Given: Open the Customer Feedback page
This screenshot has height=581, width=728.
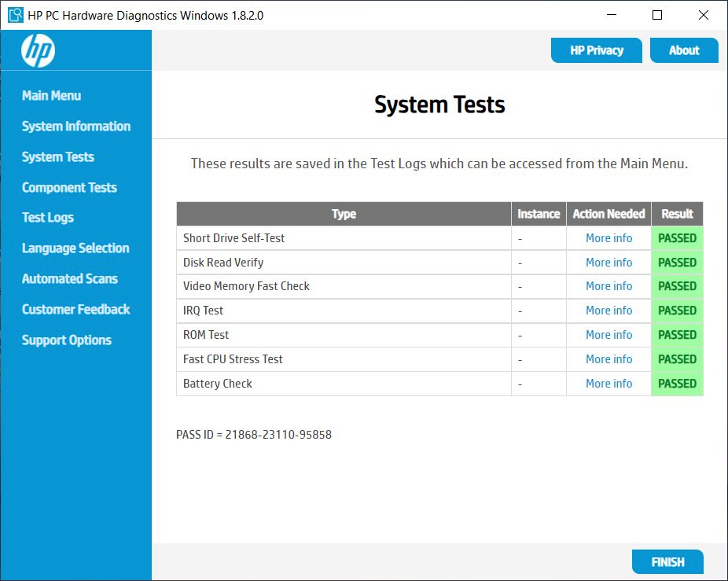Looking at the screenshot, I should click(x=75, y=309).
